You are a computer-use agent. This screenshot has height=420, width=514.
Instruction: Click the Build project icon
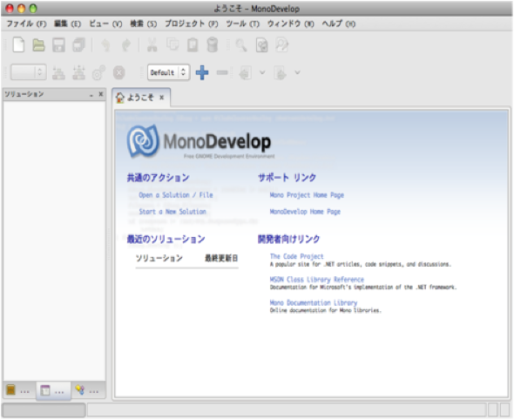point(58,72)
